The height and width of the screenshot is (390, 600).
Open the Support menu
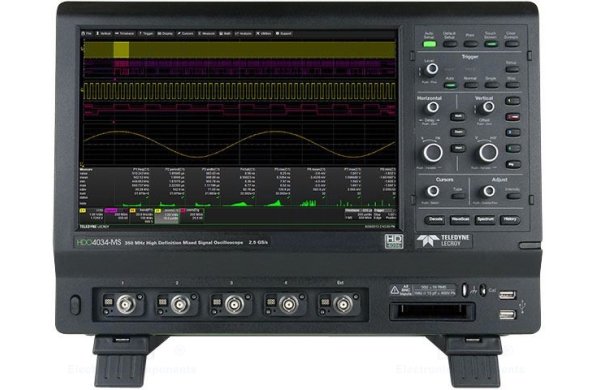(x=284, y=34)
